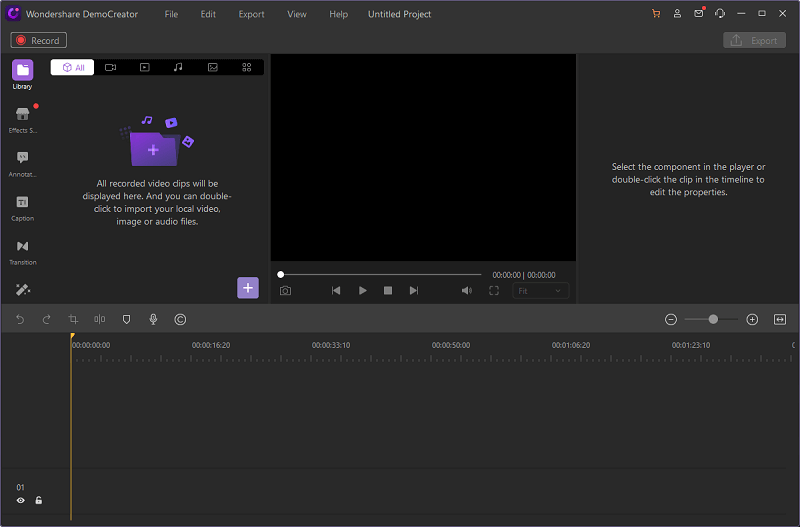
Task: Select the Crop tool
Action: click(73, 319)
